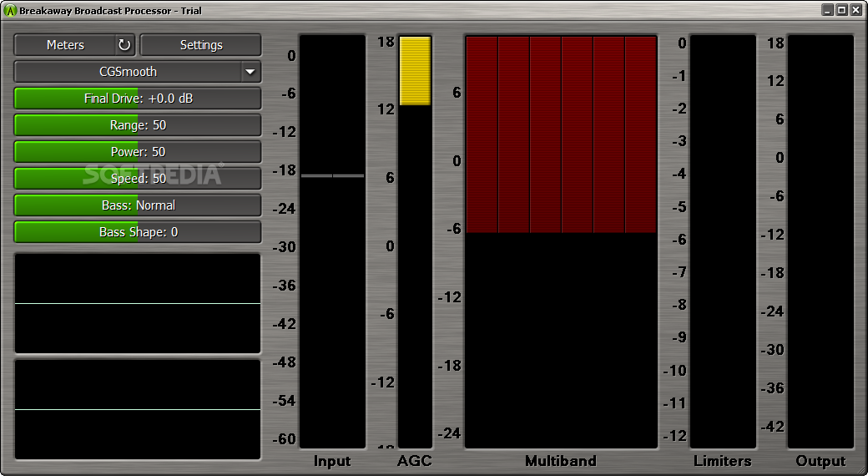Open the Meters view

click(65, 45)
